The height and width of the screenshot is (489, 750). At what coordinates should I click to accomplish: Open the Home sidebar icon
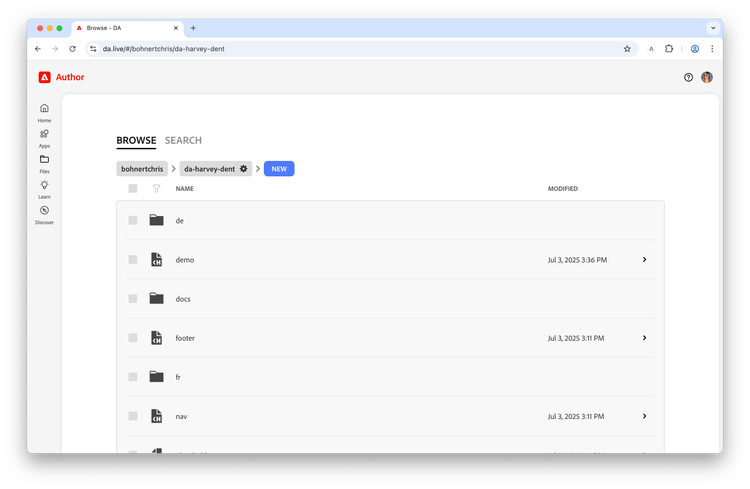click(x=44, y=108)
